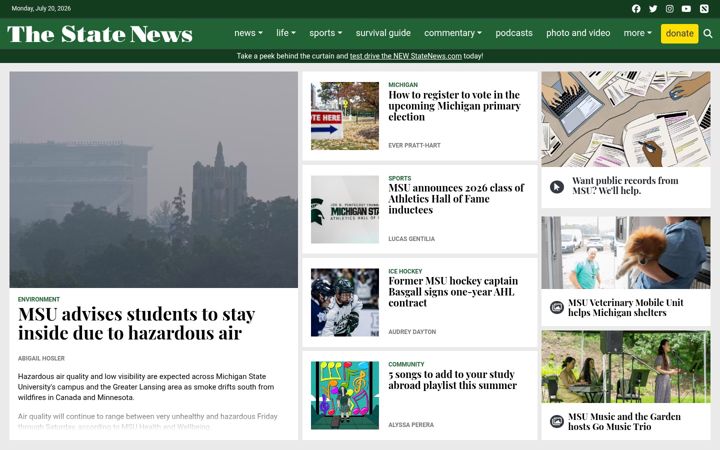Click the Apple News icon in top bar
Screen dimensions: 720x450
[704, 9]
